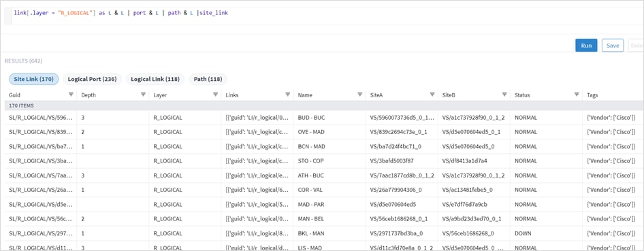Open the filter icon for Layer column
Image resolution: width=644 pixels, height=251 pixels.
pyautogui.click(x=215, y=95)
